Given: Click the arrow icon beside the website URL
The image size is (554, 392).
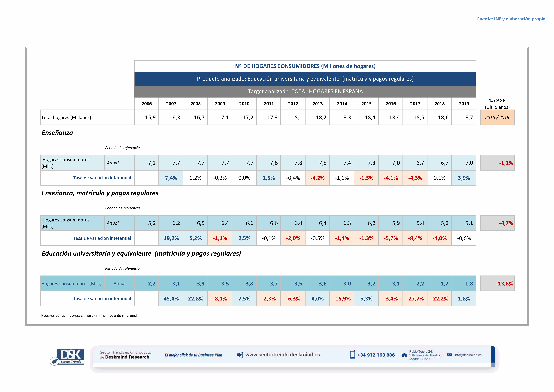Looking at the screenshot, I should (x=240, y=355).
